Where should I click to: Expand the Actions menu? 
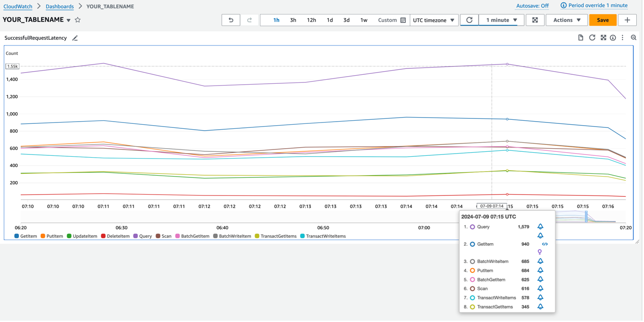coord(567,20)
